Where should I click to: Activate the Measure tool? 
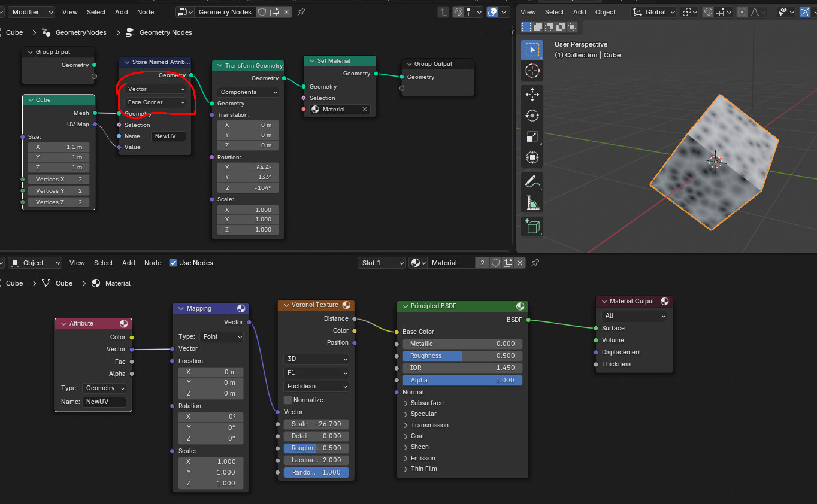(532, 202)
